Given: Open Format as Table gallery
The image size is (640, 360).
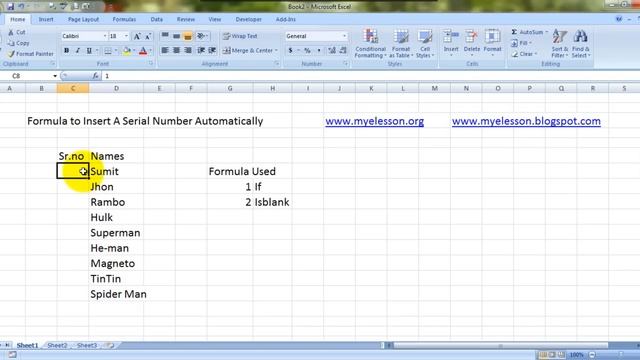Looking at the screenshot, I should [x=401, y=43].
